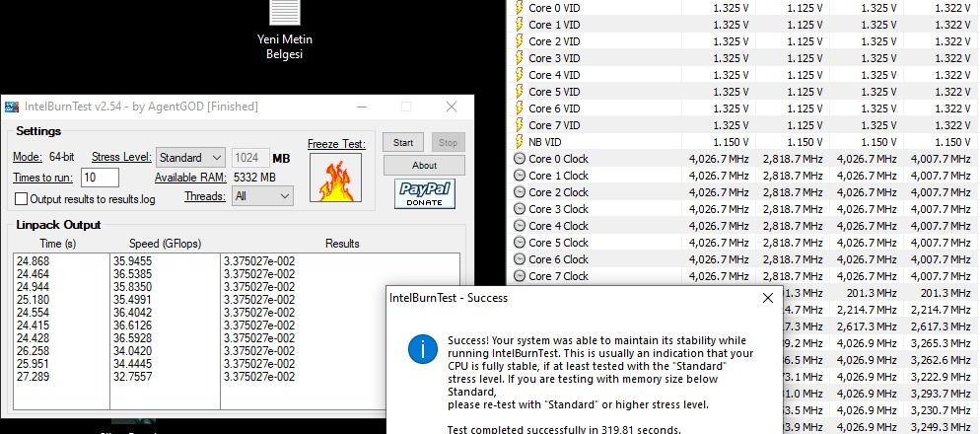Click the clock icon beside Core 6 Clock
The height and width of the screenshot is (434, 980).
[520, 258]
